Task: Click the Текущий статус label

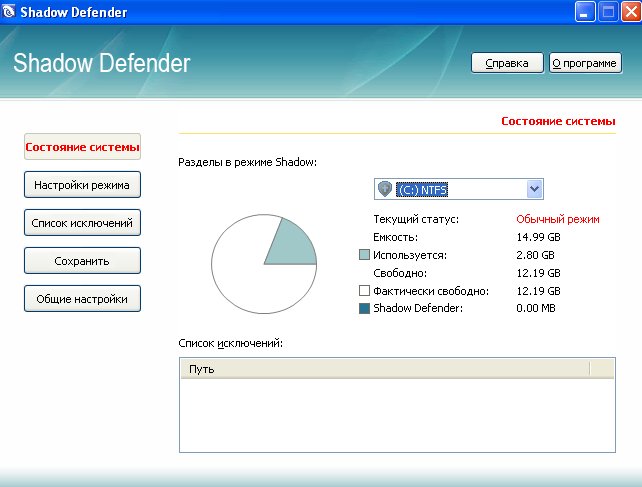Action: 416,219
